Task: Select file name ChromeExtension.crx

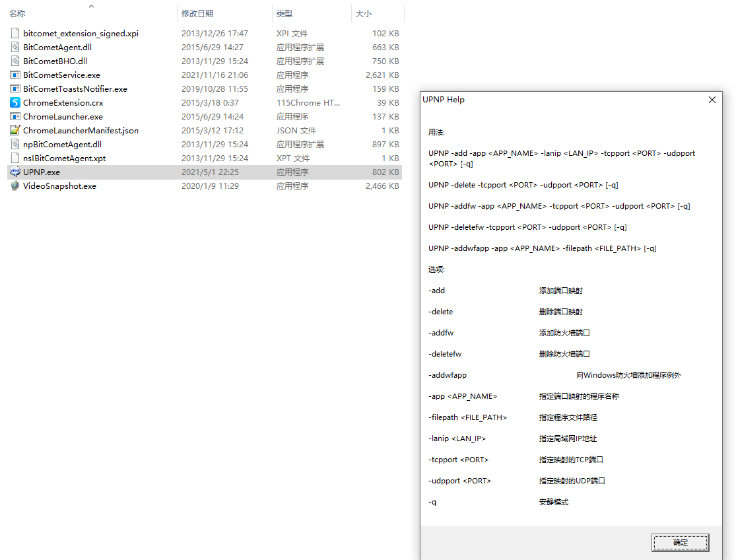Action: coord(63,103)
